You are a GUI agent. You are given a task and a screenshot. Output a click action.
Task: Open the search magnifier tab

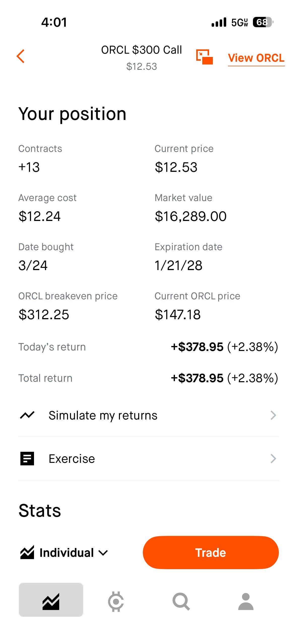coord(181,601)
